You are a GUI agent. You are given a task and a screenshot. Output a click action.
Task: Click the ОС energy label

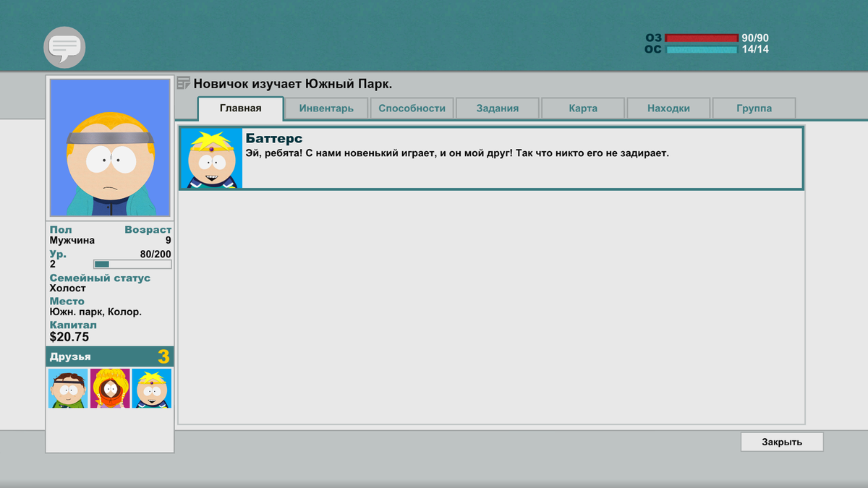click(653, 50)
